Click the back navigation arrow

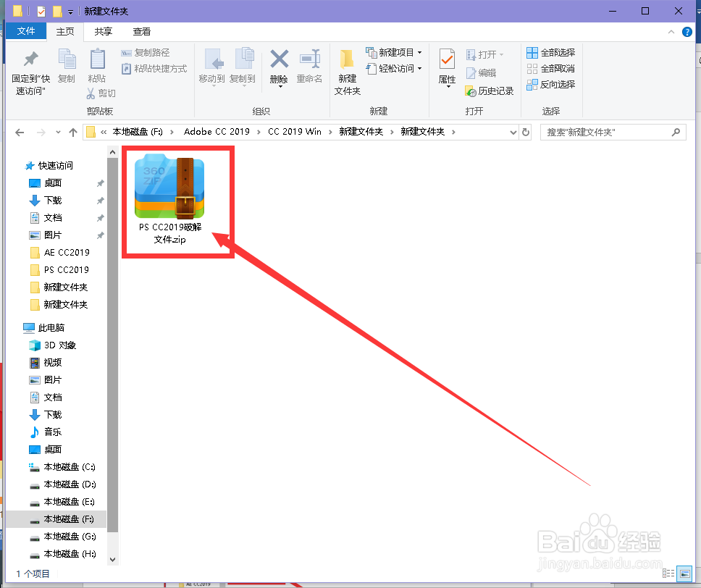(x=20, y=132)
